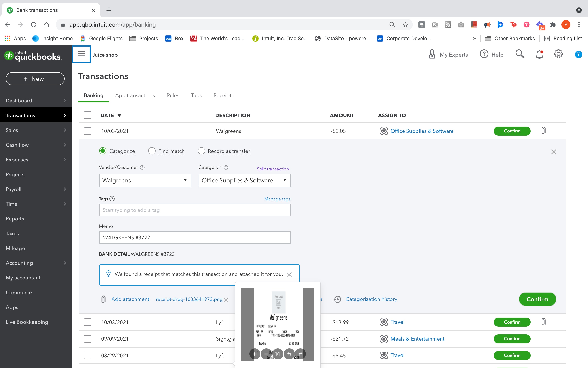Close the expanded Walgreens transaction panel
Screen dimensions: 588x368
pos(553,152)
